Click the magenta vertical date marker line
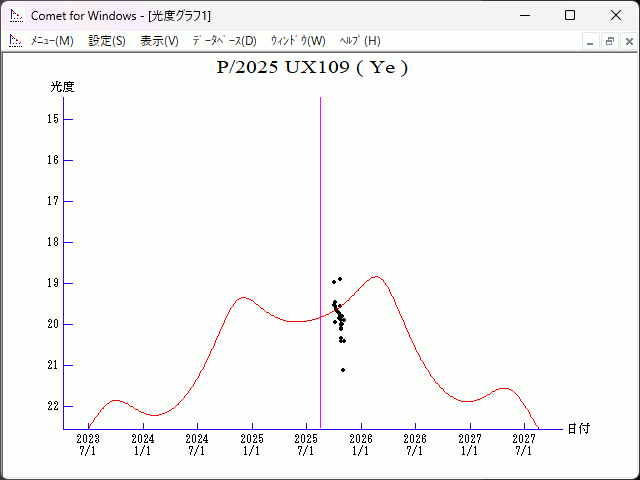The height and width of the screenshot is (480, 640). [320, 200]
